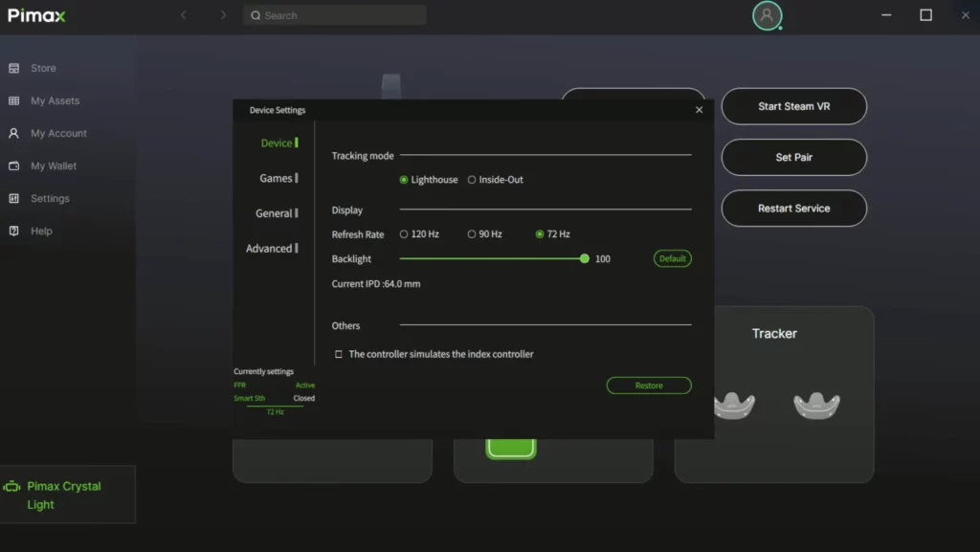Click the Tracker card title

774,334
